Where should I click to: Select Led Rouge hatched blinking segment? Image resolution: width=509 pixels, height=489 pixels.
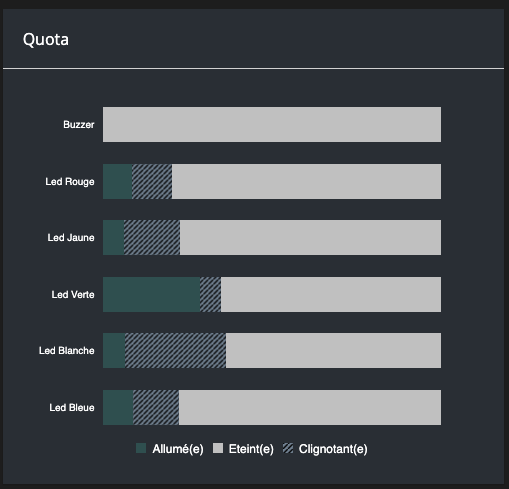click(x=152, y=181)
